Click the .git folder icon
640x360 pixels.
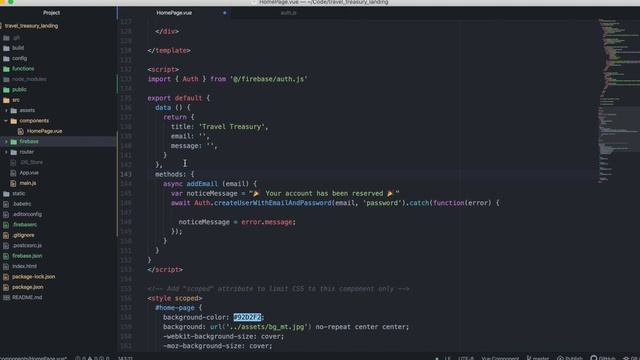pos(6,38)
